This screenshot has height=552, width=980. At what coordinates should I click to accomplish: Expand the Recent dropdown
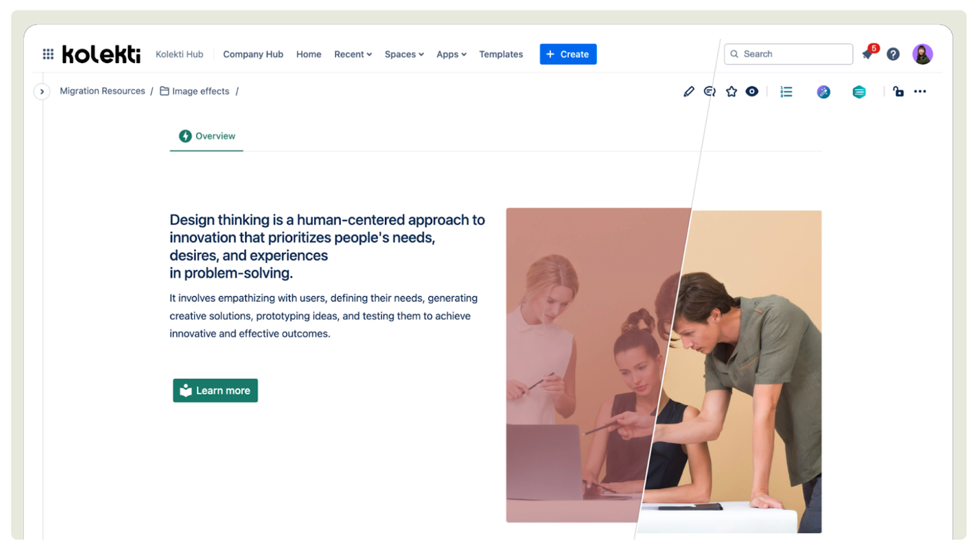(353, 54)
